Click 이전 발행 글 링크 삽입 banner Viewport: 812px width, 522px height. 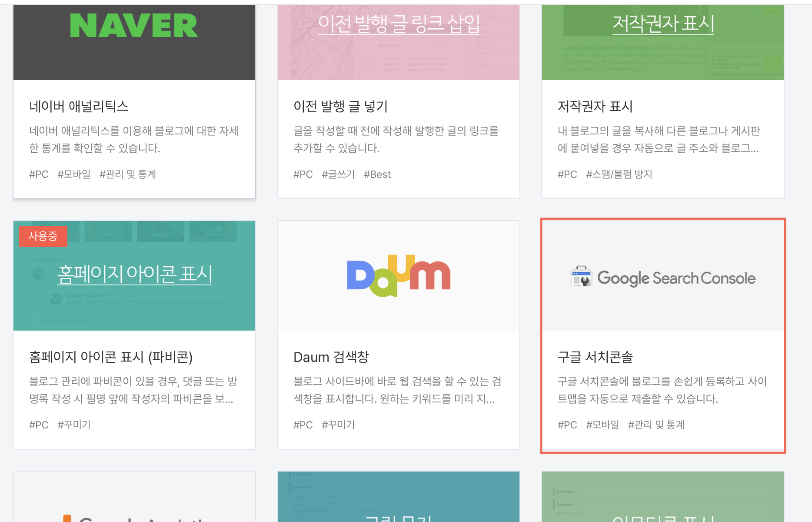point(399,42)
